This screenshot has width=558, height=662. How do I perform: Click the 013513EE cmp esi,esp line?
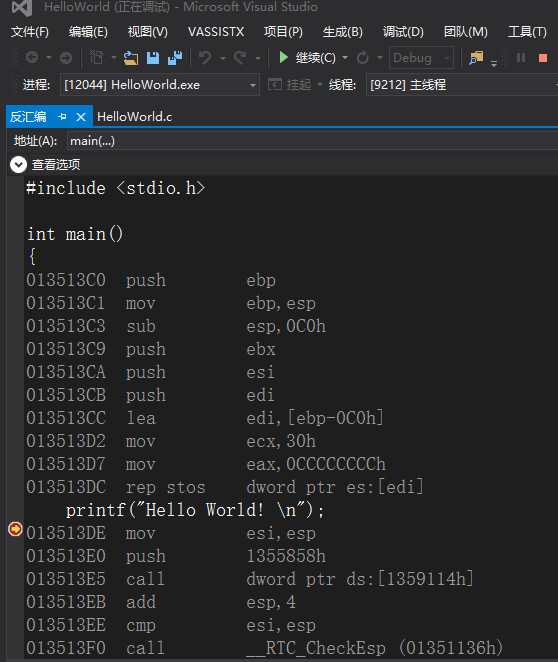click(171, 625)
